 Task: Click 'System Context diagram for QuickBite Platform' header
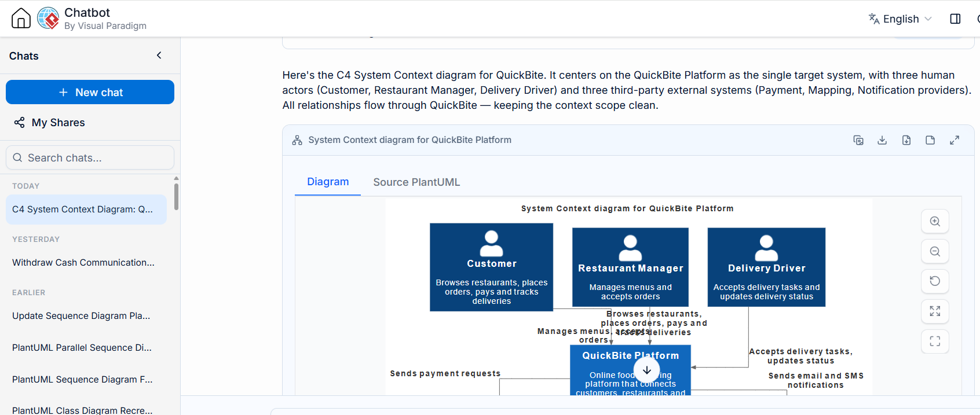point(409,140)
